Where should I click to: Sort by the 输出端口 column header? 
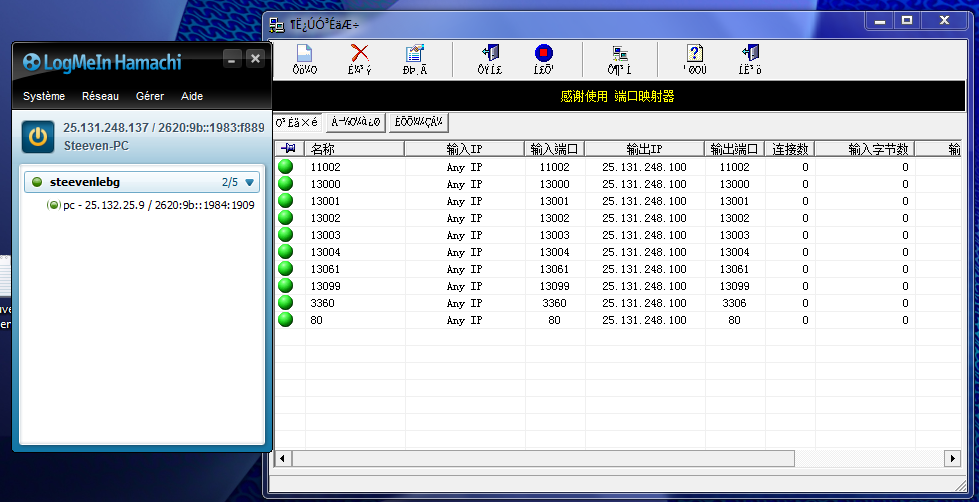coord(734,149)
